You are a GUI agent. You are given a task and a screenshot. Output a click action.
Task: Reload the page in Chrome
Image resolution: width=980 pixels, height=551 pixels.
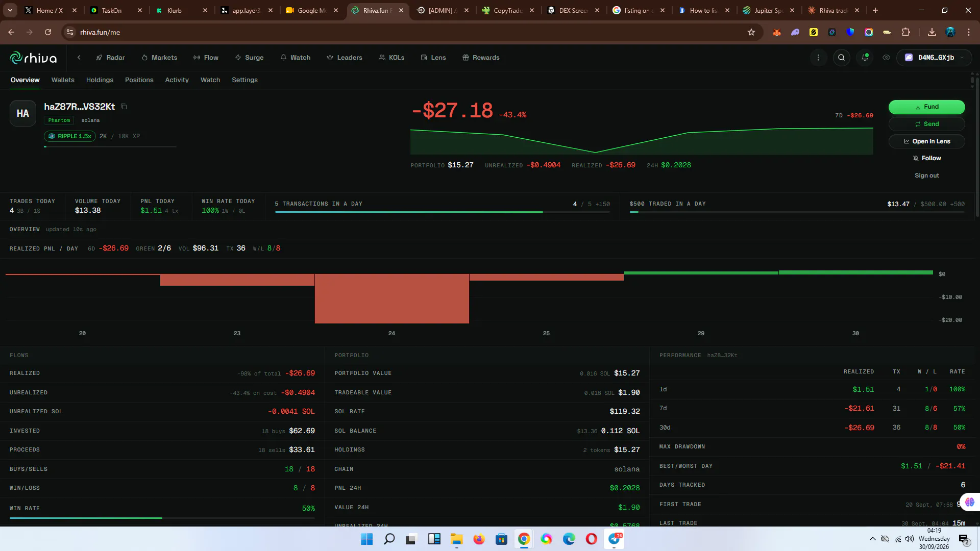48,32
